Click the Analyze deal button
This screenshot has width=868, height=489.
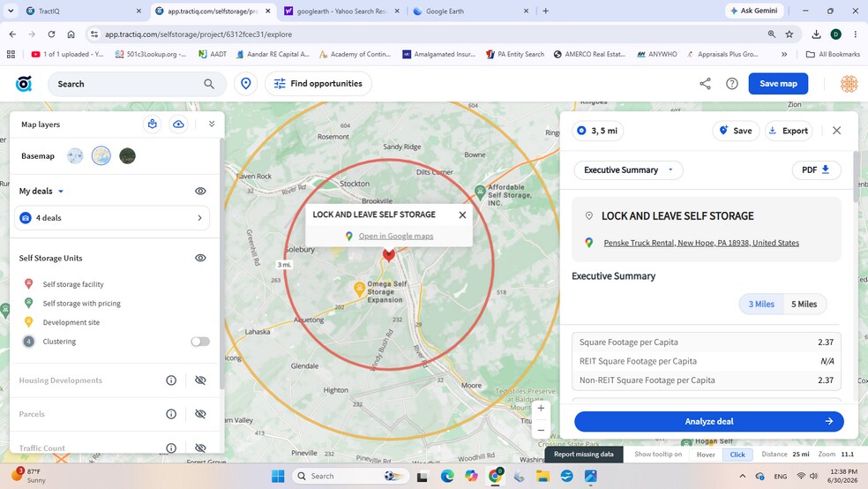pyautogui.click(x=708, y=421)
